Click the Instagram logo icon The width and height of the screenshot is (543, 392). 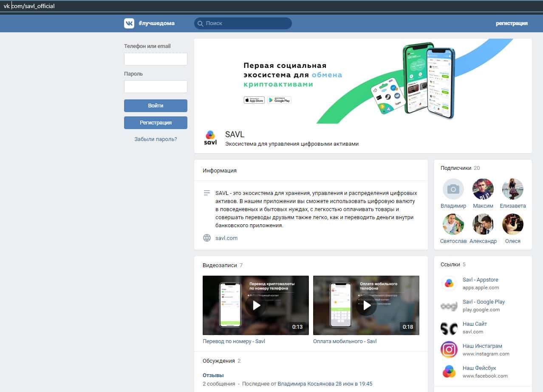[449, 350]
